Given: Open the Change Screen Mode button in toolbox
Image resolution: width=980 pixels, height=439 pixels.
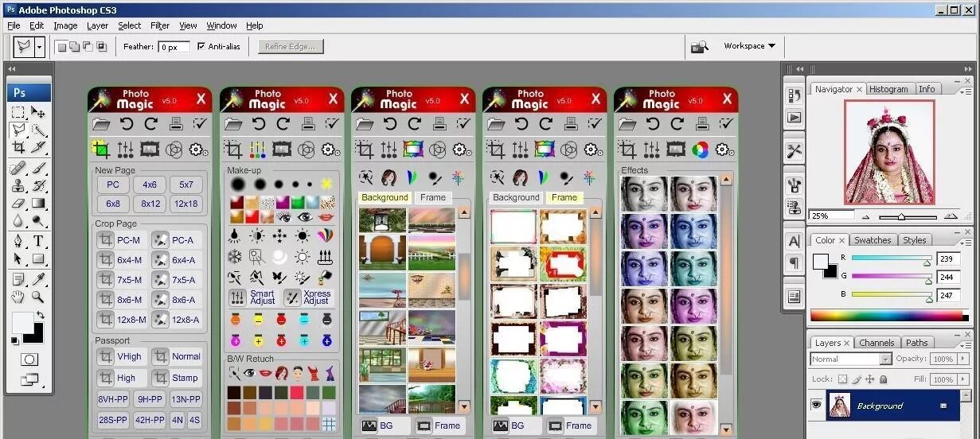Looking at the screenshot, I should 29,381.
